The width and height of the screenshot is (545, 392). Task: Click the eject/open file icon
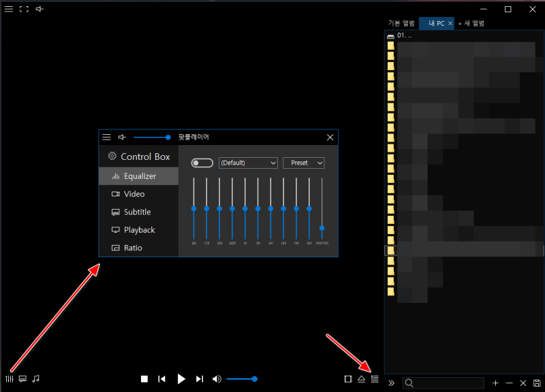click(362, 379)
